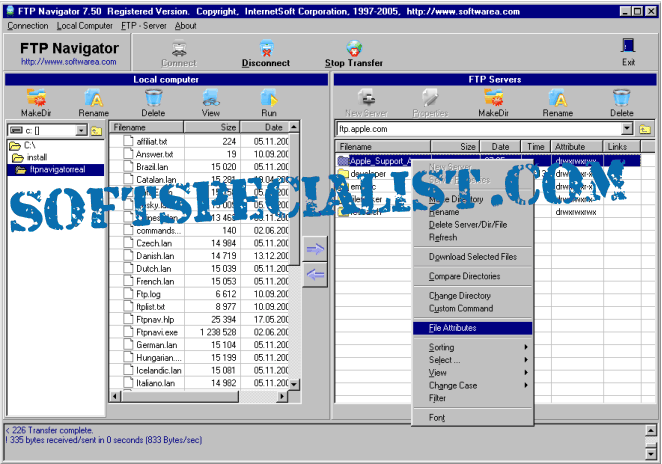Screen dimensions: 662x464
Task: Click up-folder icon beside local drive selector
Action: pos(96,130)
